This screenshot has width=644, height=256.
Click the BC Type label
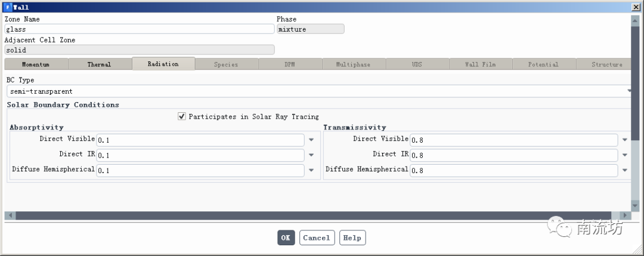[20, 80]
